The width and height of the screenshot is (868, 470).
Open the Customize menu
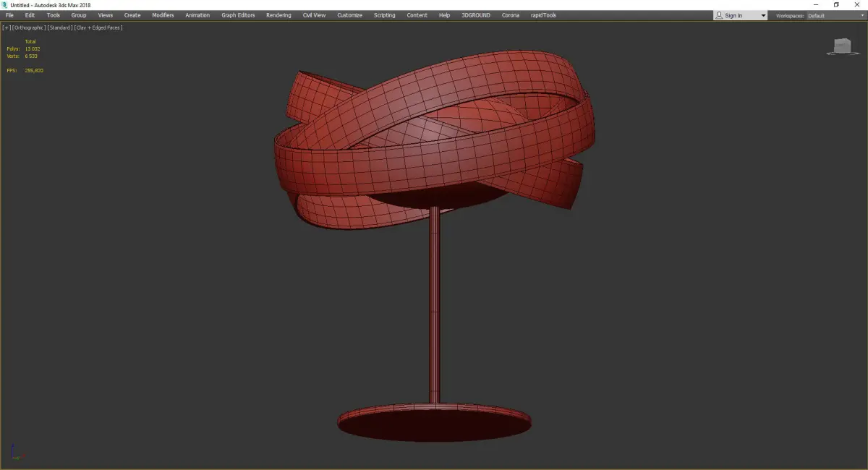(349, 15)
